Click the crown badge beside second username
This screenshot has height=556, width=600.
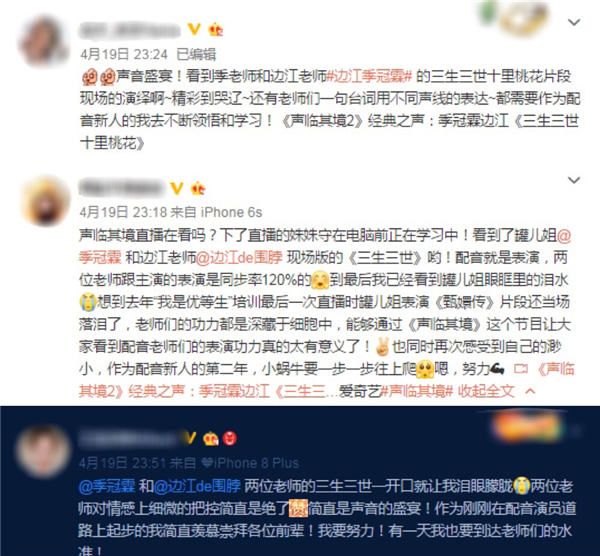click(x=198, y=188)
